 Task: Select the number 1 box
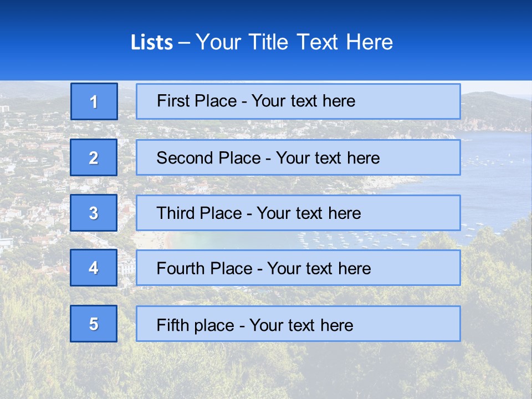94,101
